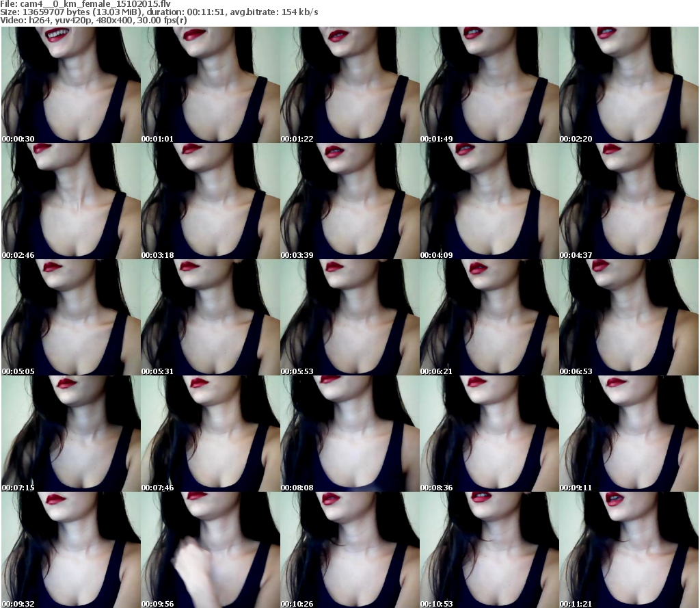The image size is (700, 608).
Task: Select the thumbnail stamped 00:05:31
Action: (x=211, y=317)
